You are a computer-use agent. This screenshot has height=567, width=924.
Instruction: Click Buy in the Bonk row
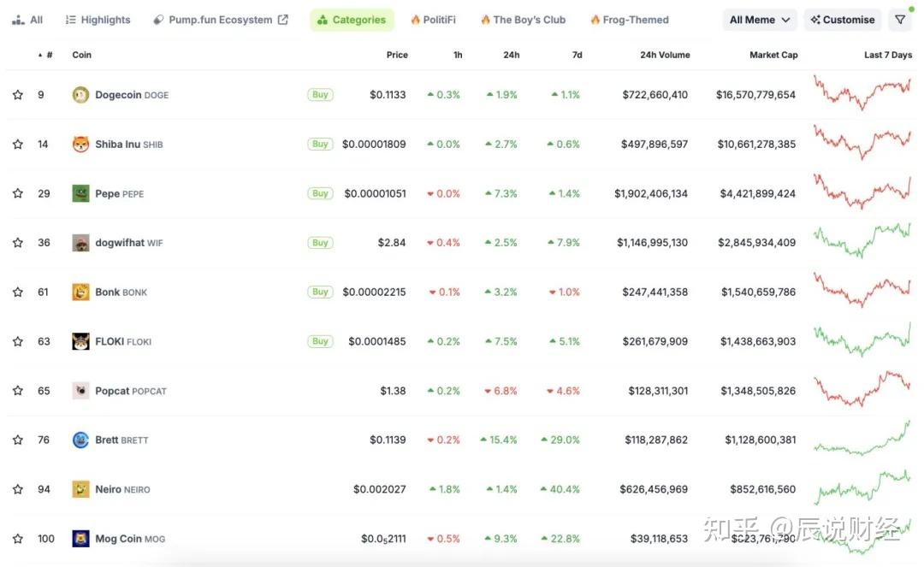click(320, 292)
